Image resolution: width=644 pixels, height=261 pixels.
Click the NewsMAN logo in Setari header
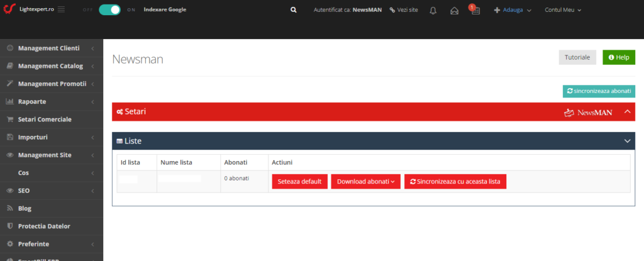(x=588, y=112)
